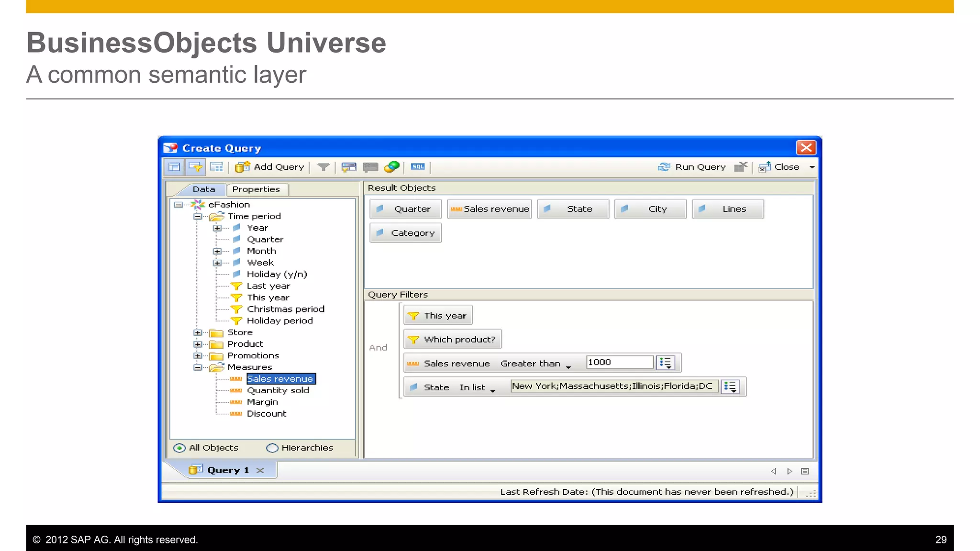980x551 pixels.
Task: Open the Close button dropdown arrow
Action: (x=812, y=167)
